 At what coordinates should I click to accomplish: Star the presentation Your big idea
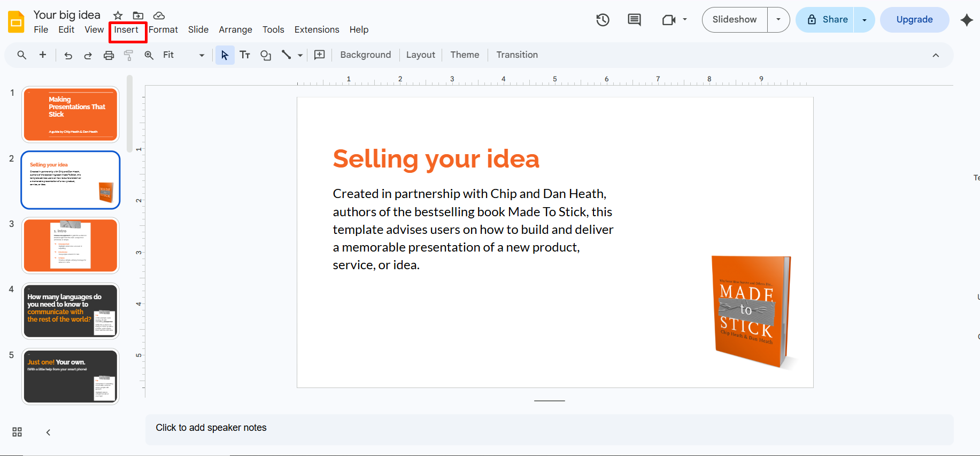(118, 16)
